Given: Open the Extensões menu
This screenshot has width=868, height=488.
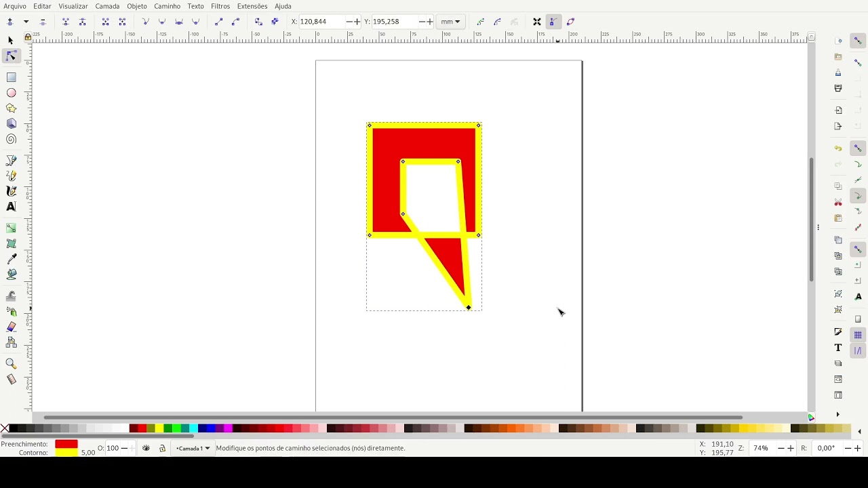Looking at the screenshot, I should (252, 6).
